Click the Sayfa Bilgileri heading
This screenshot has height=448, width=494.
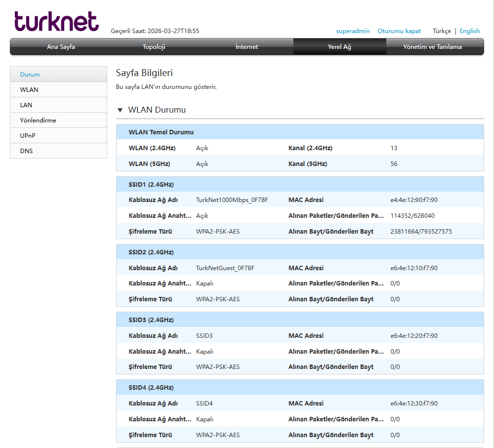coord(144,73)
